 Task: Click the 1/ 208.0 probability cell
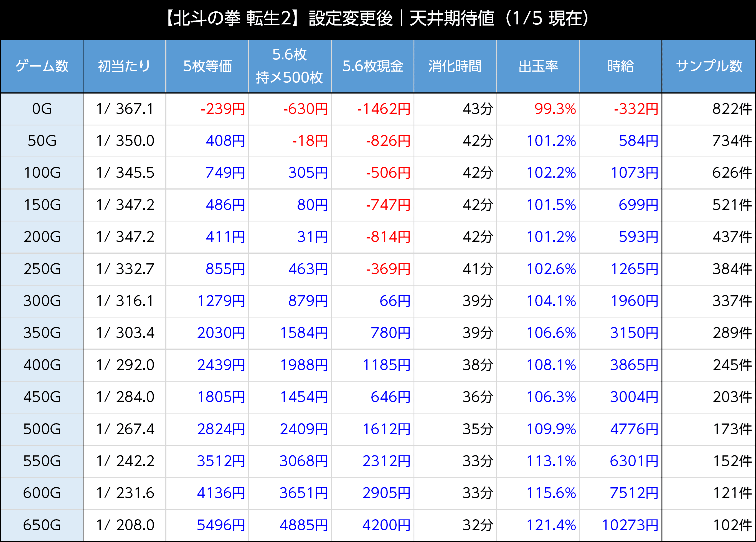125,525
